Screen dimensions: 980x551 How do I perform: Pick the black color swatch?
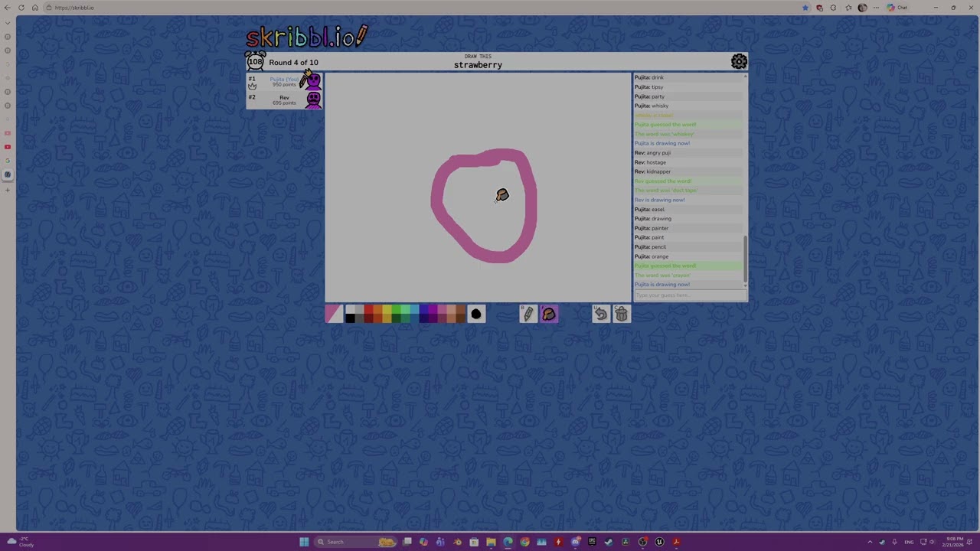pyautogui.click(x=350, y=318)
